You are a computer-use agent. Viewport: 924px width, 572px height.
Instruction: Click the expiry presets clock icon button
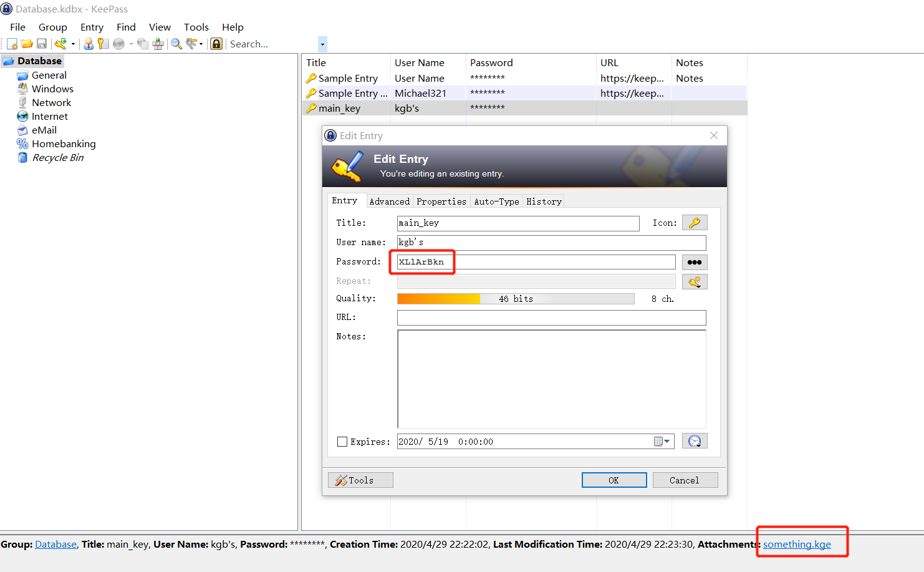tap(695, 441)
